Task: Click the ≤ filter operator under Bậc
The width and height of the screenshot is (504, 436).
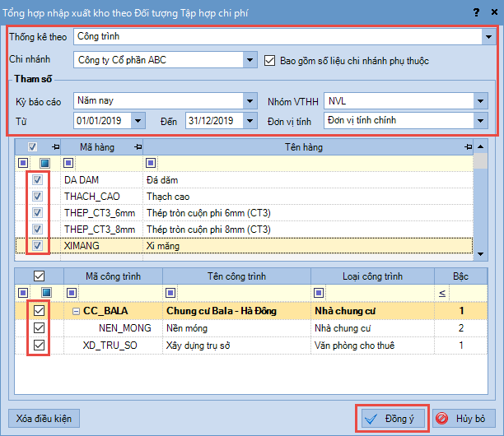Action: tap(442, 293)
